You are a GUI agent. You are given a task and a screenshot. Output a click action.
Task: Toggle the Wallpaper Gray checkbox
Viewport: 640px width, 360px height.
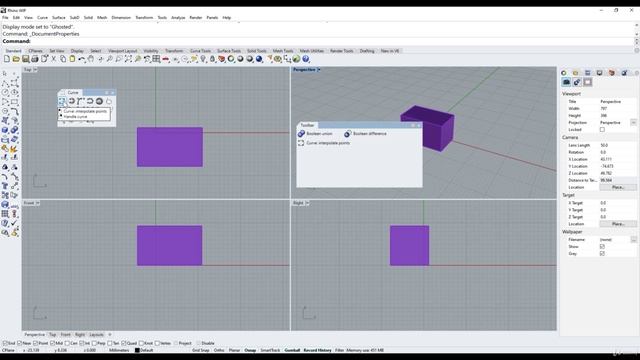(602, 253)
